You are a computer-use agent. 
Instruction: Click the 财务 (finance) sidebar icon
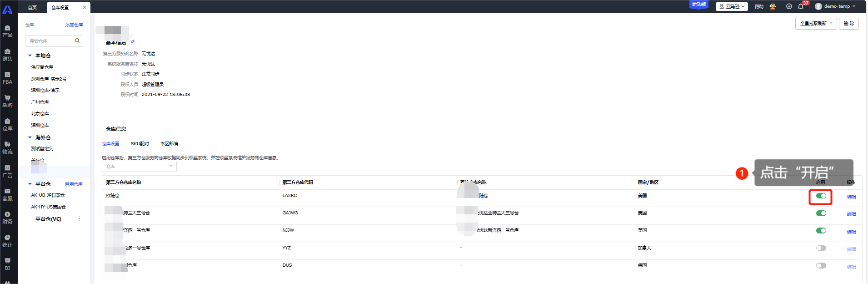pos(7,218)
